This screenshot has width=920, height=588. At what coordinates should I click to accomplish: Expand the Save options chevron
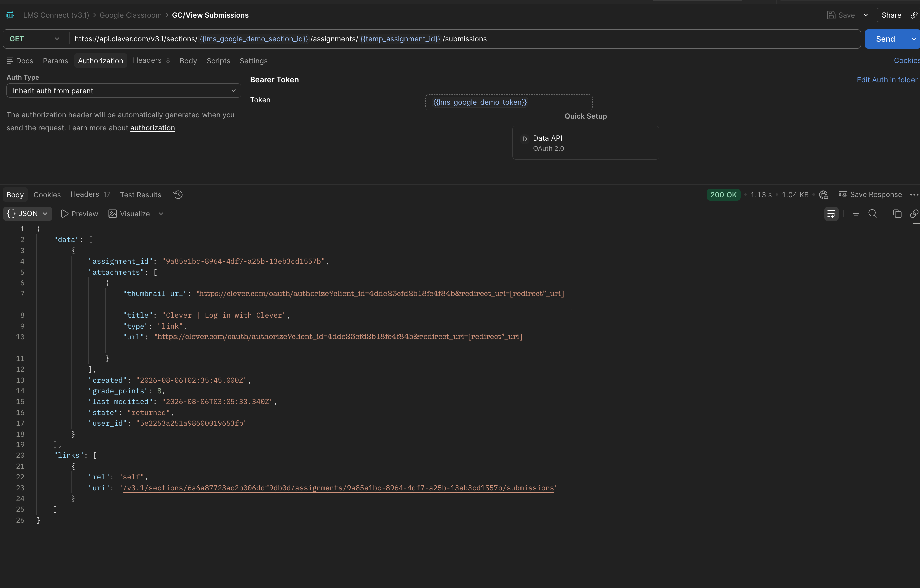click(x=866, y=15)
